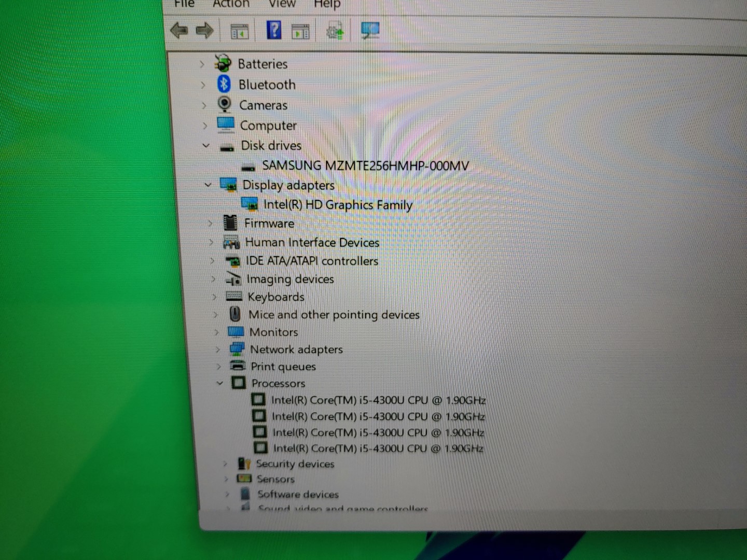
Task: Select the Software devices label
Action: click(298, 494)
